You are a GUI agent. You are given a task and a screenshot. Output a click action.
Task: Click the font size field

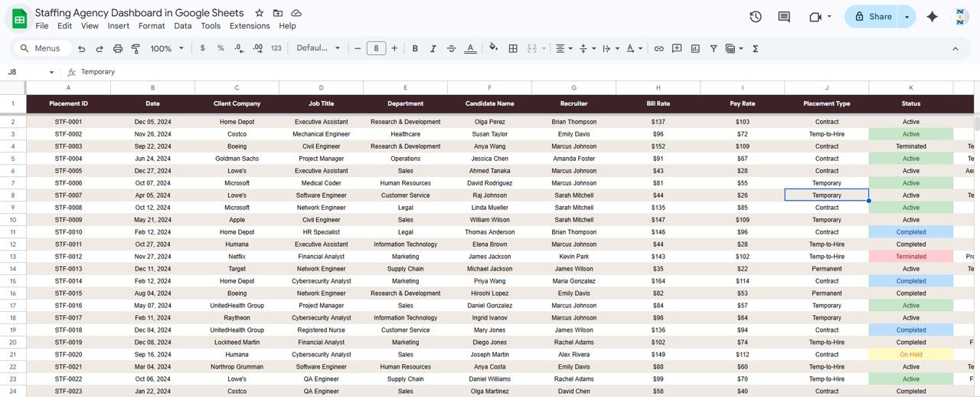376,48
